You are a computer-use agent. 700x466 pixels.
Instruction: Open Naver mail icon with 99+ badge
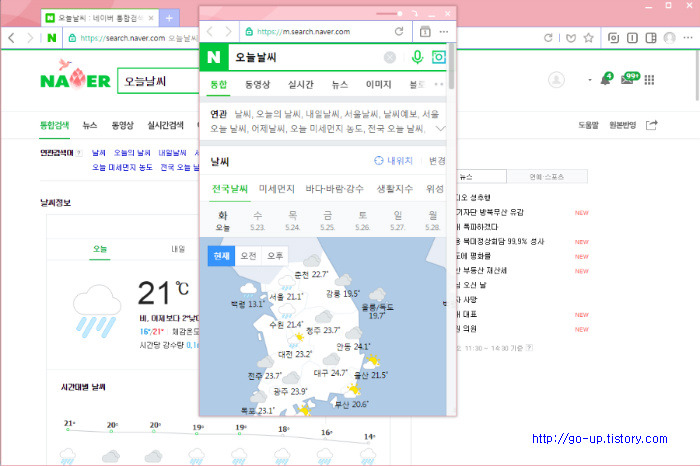[x=629, y=79]
